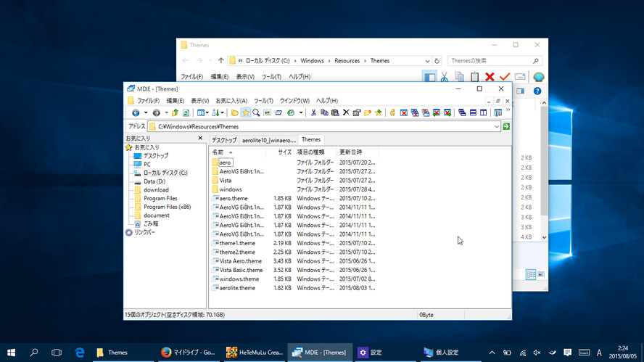Open Explorer's ツール(T) menu
644x362 pixels.
[x=271, y=77]
